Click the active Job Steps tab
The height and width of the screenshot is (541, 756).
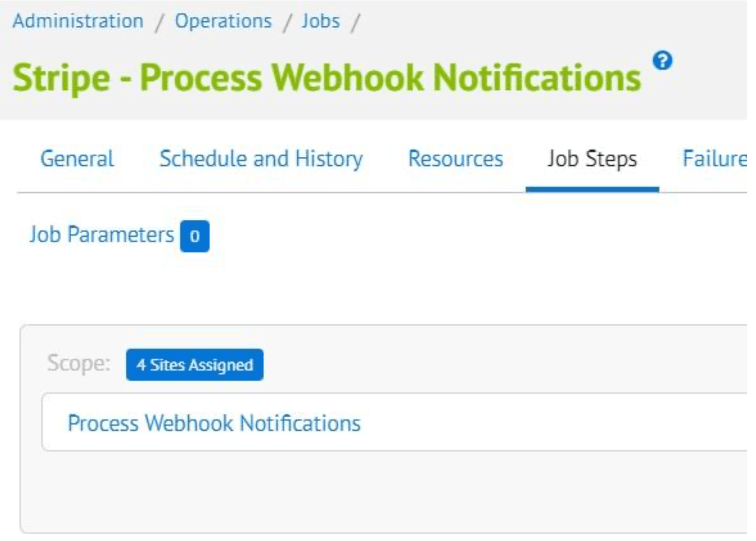[592, 159]
